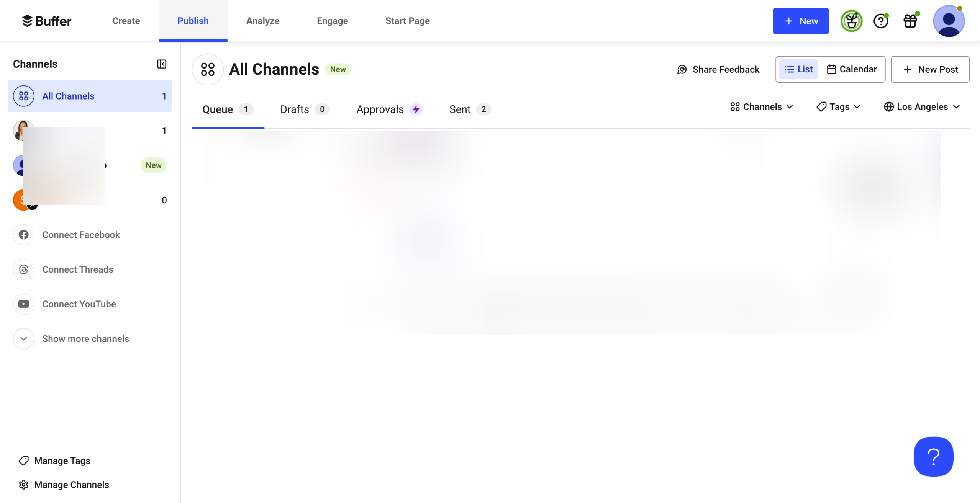Screen dimensions: 980x503
Task: Go to the Analyze menu
Action: 263,21
